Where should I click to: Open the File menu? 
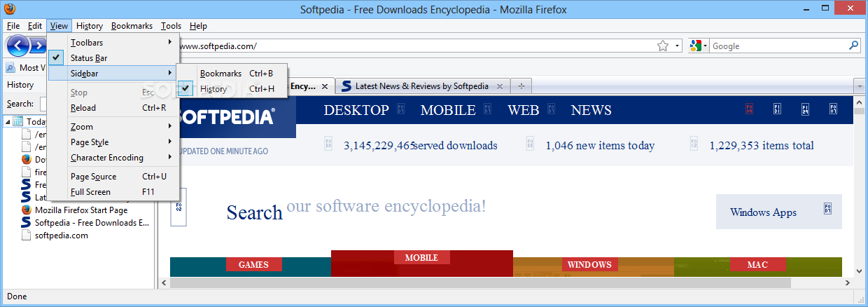(x=13, y=26)
